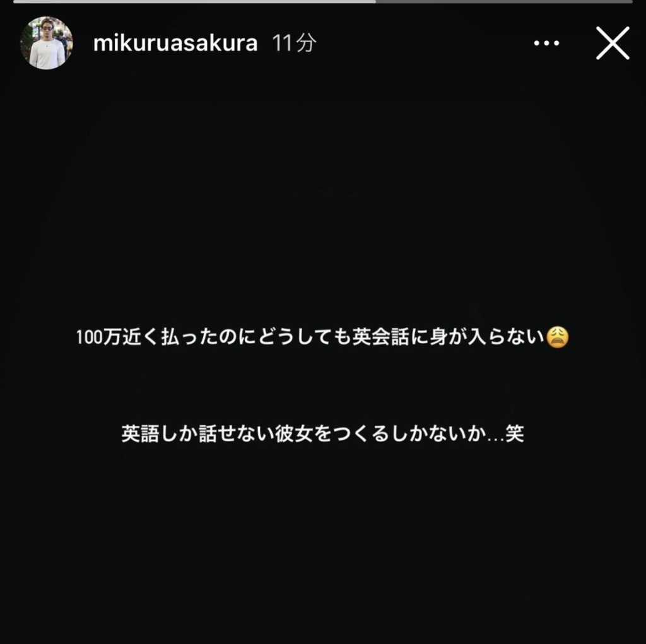Click the word 英会話 in the first line
Screen dimensions: 646x644
pyautogui.click(x=380, y=337)
